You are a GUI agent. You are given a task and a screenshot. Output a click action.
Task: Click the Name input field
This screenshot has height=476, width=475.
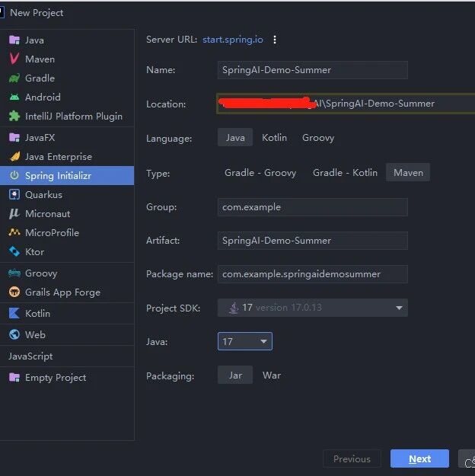(313, 70)
